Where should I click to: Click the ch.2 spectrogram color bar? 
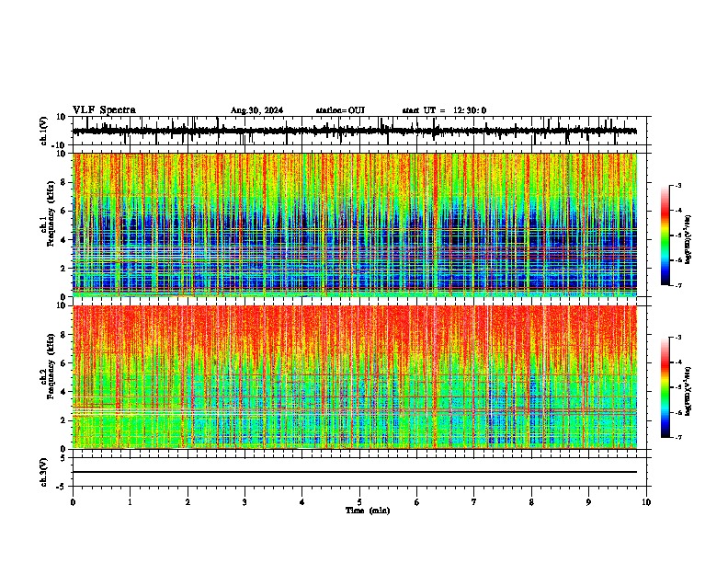(665, 387)
